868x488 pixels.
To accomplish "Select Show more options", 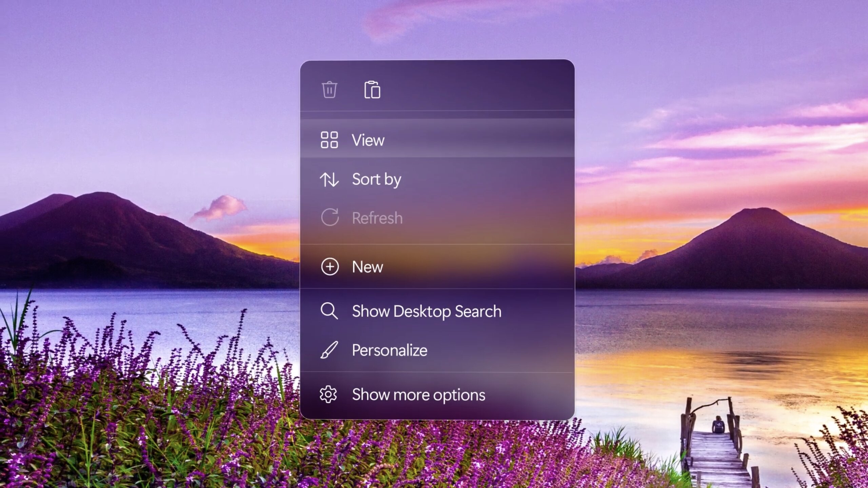I will click(x=437, y=394).
